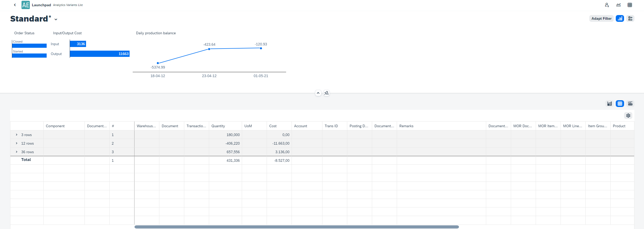Toggle visual filter bar chart mode
This screenshot has width=644, height=229.
pyautogui.click(x=620, y=18)
